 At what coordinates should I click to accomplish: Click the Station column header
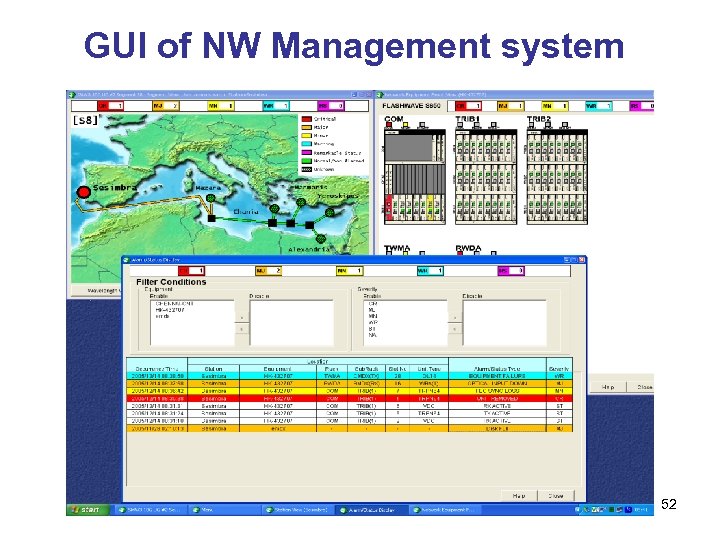(x=214, y=369)
